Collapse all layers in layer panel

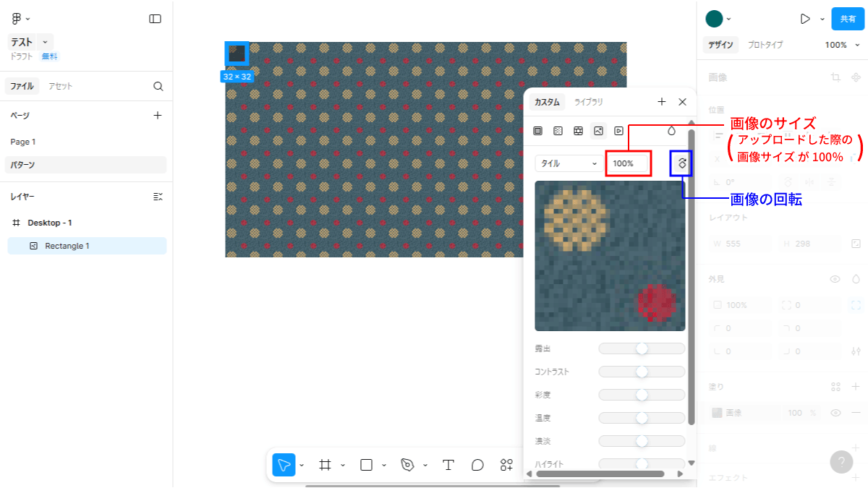point(158,197)
